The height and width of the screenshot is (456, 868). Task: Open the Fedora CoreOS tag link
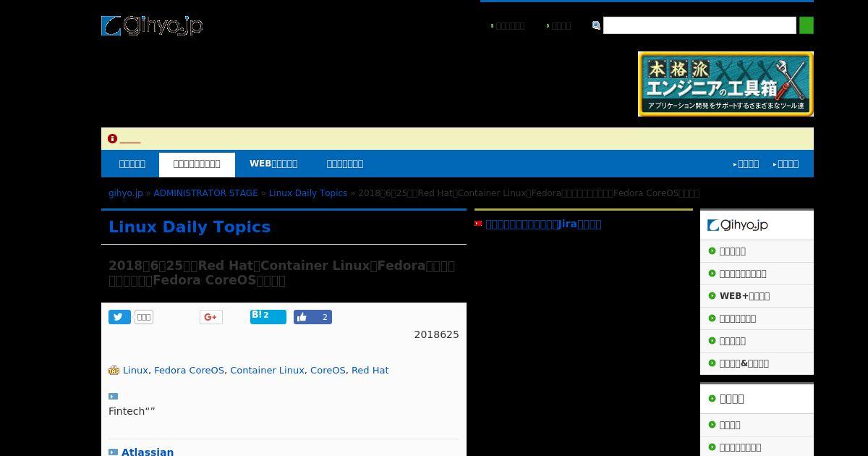tap(189, 370)
